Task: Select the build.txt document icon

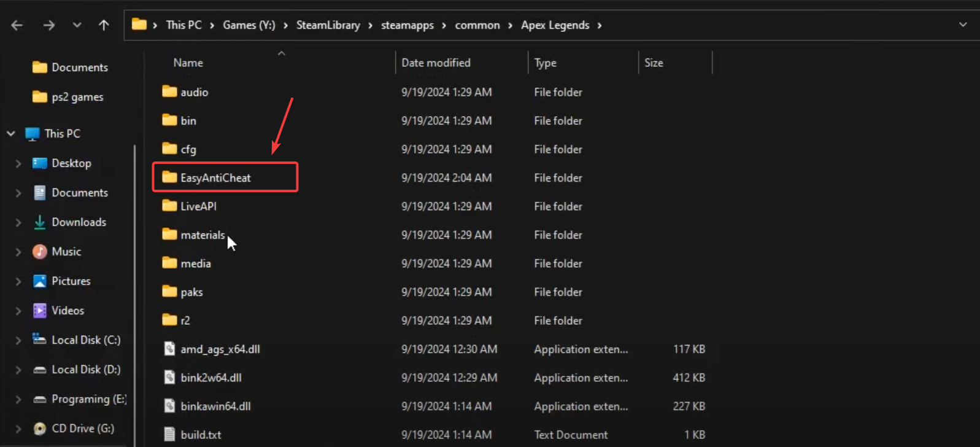Action: point(169,435)
